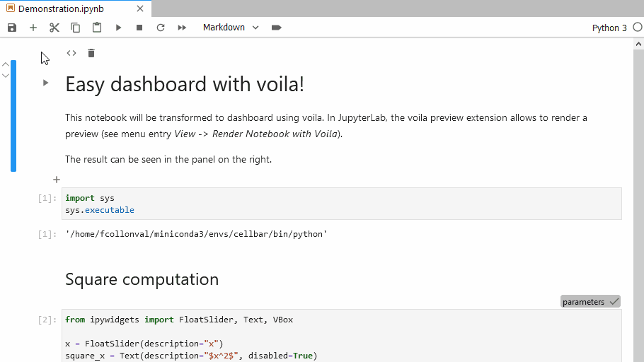Image resolution: width=644 pixels, height=362 pixels.
Task: Click 'The result can be seen' paragraph
Action: pyautogui.click(x=168, y=159)
